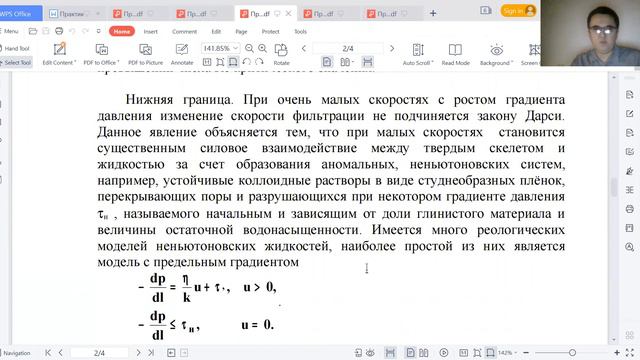The width and height of the screenshot is (640, 360).
Task: Switch to the Практик document tab
Action: coord(74,13)
